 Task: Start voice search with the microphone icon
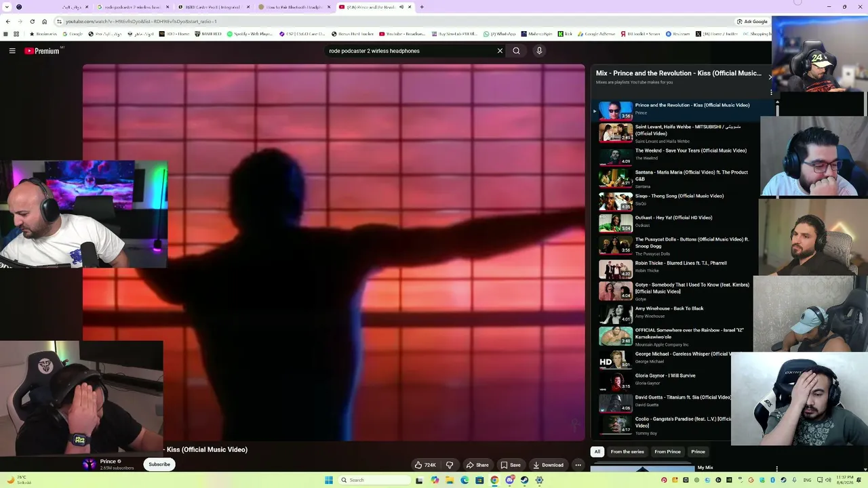(x=539, y=51)
